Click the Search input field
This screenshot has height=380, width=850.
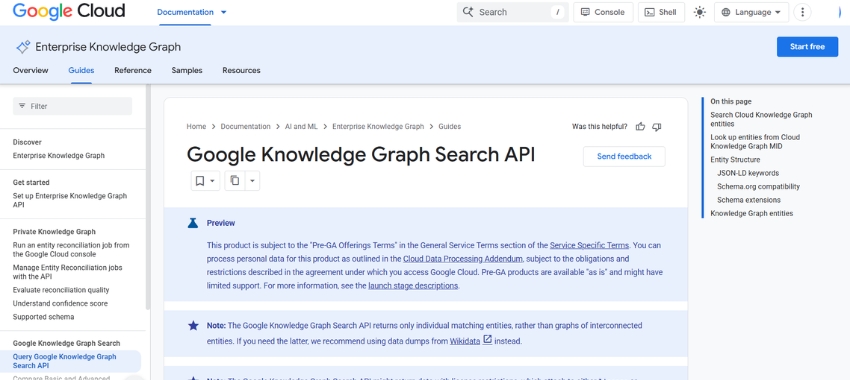click(512, 12)
